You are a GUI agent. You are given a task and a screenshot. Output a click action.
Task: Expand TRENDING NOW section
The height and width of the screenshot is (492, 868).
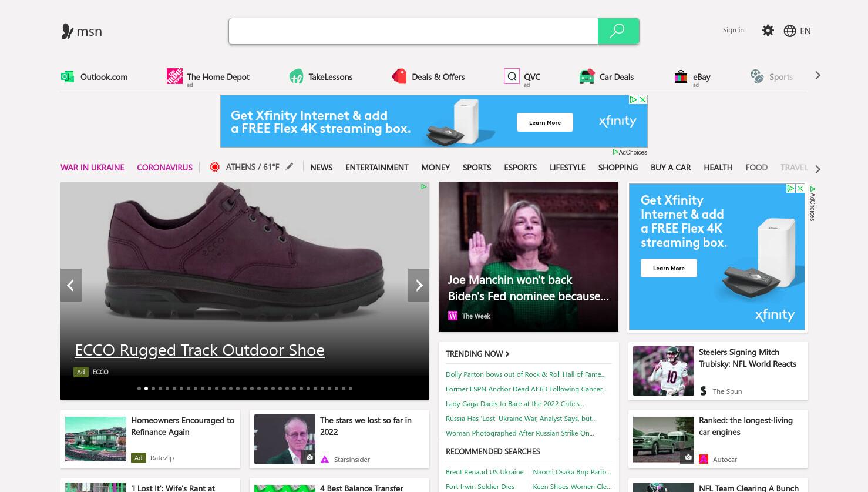tap(477, 354)
